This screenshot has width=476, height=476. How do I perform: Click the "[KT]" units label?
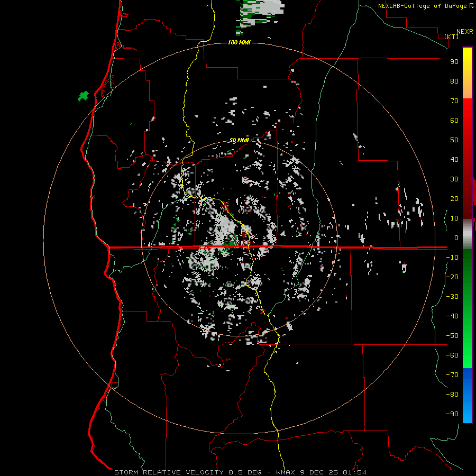tap(452, 36)
